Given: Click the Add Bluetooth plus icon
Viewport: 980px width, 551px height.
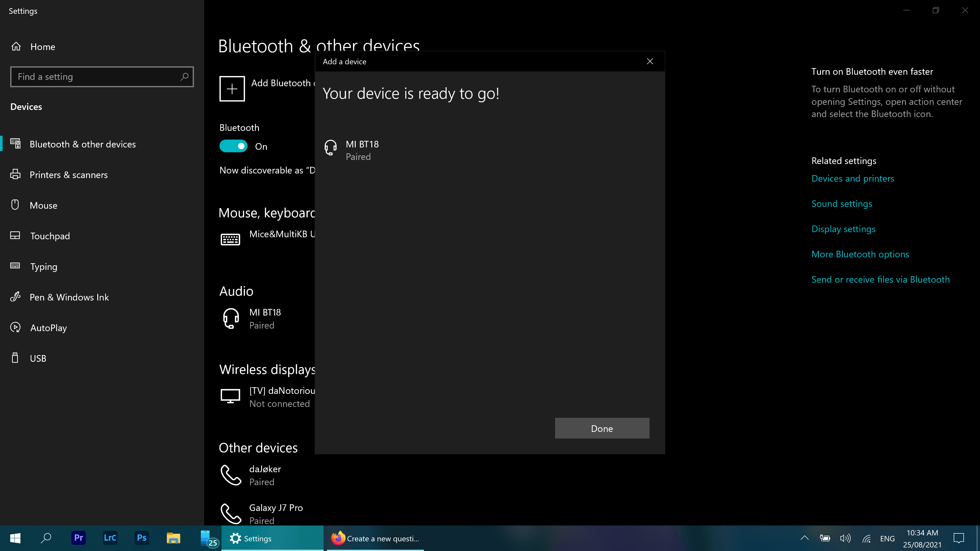Looking at the screenshot, I should tap(232, 89).
